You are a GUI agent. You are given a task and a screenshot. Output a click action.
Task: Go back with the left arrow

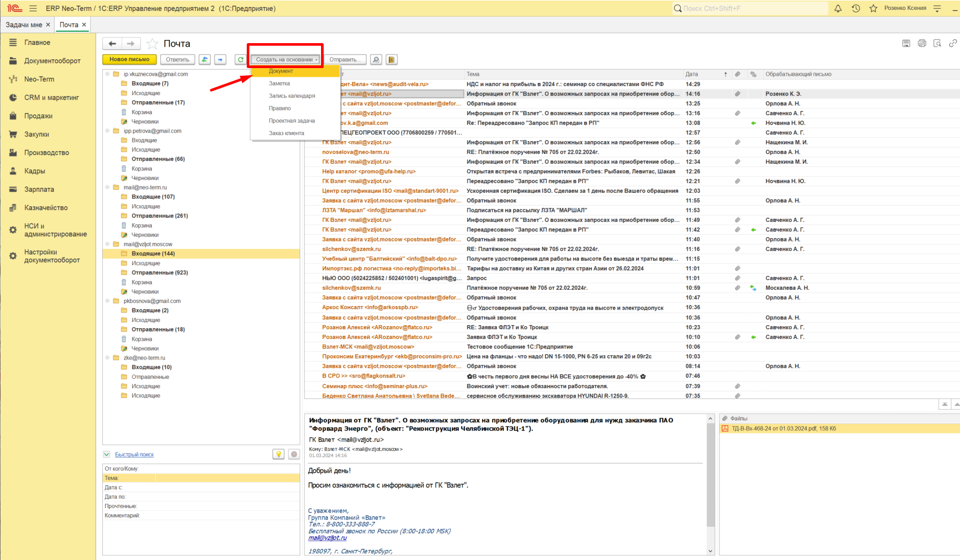point(112,44)
